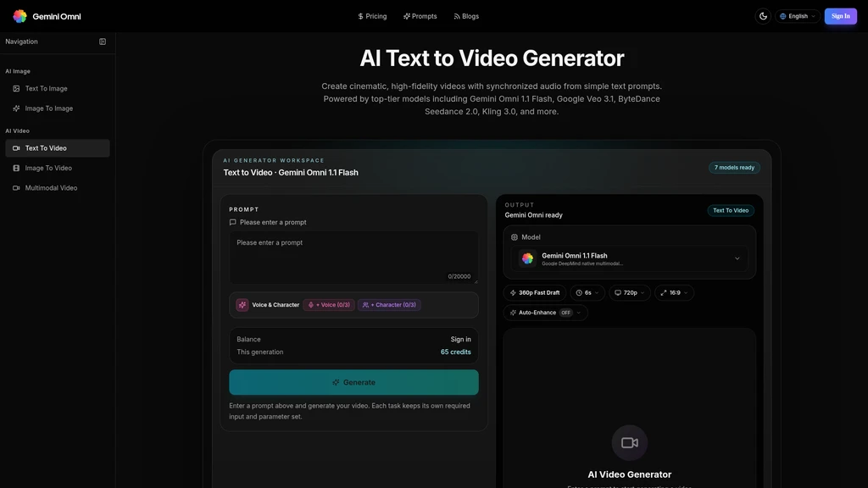Open the English language dropdown
This screenshot has width=868, height=488.
pos(798,16)
